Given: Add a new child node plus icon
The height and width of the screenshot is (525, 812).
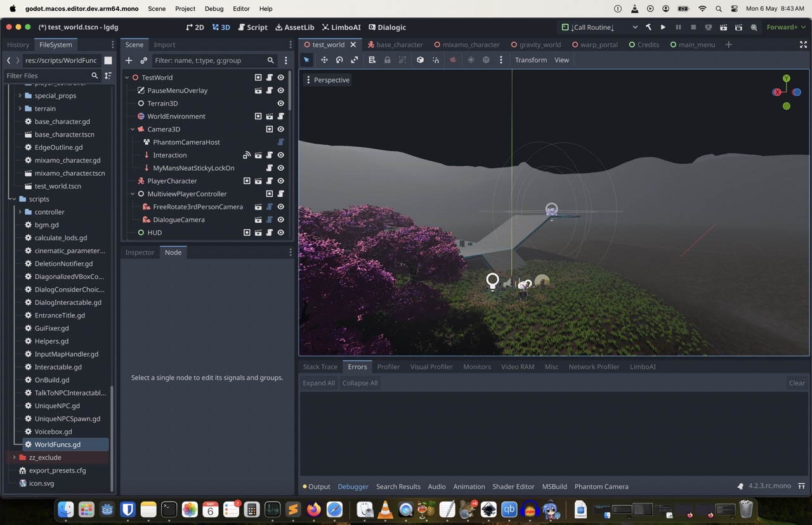Looking at the screenshot, I should (129, 60).
